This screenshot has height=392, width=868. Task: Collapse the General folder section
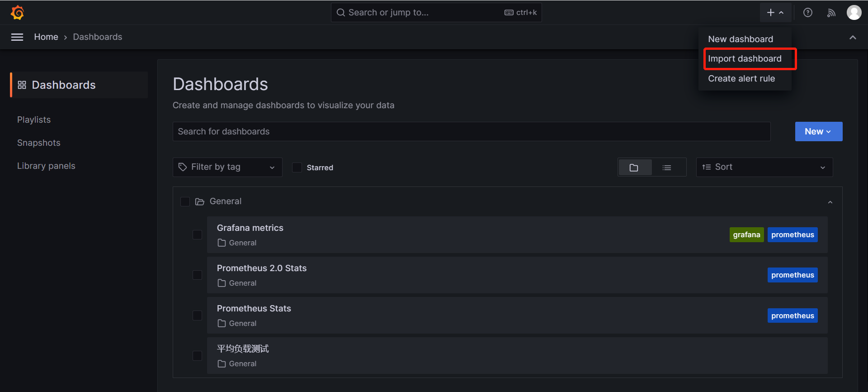coord(830,202)
